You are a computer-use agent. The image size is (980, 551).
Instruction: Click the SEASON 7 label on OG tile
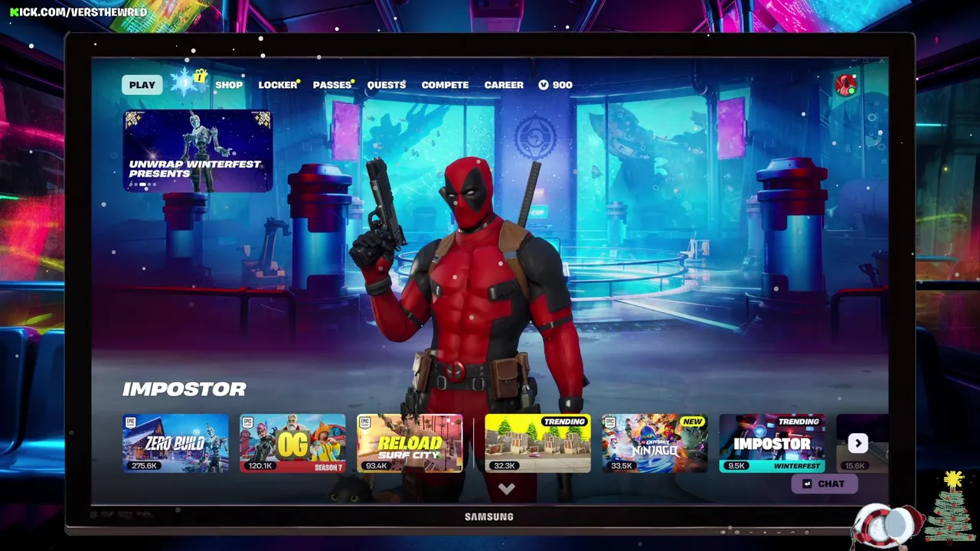[x=328, y=467]
